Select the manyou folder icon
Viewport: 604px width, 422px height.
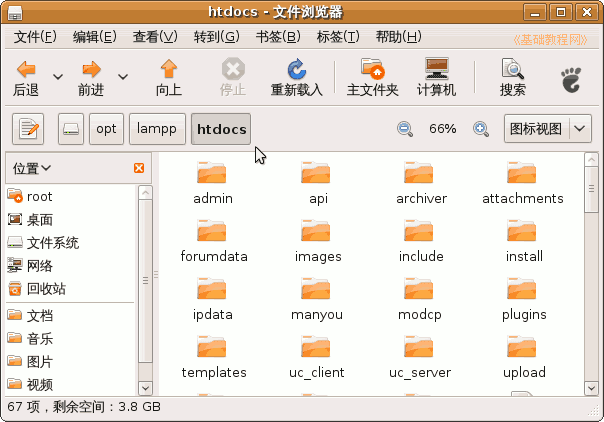[316, 289]
